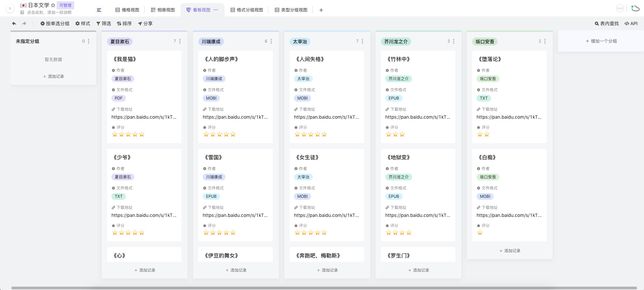The height and width of the screenshot is (290, 644).
Task: Click the 芥川龙之介 group header tag
Action: pos(396,42)
